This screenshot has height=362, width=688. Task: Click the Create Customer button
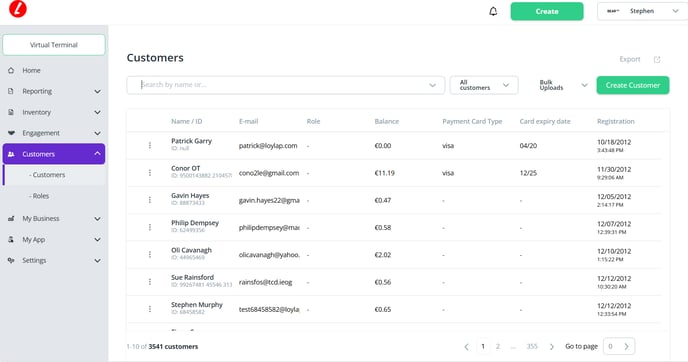[633, 85]
